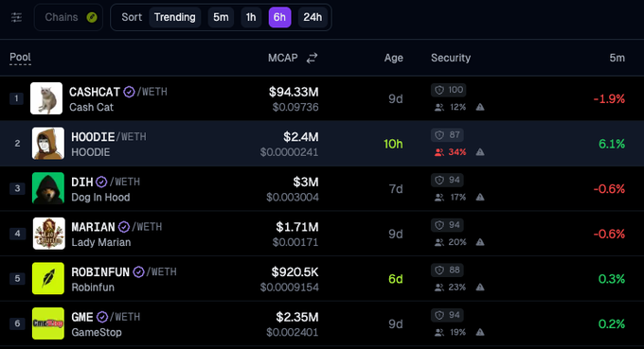Open the ROBINFUN/WETH pool name

point(124,272)
